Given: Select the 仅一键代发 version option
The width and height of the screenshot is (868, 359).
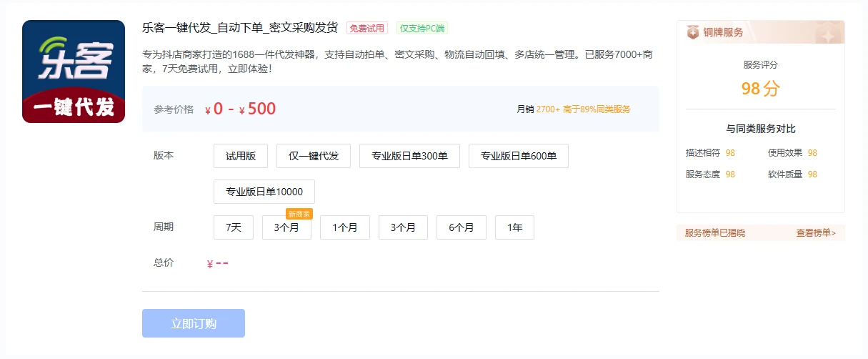Looking at the screenshot, I should [314, 156].
